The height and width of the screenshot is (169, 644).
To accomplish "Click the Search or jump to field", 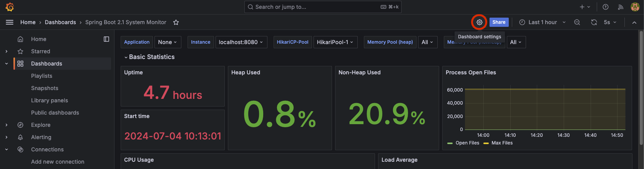I will 323,7.
